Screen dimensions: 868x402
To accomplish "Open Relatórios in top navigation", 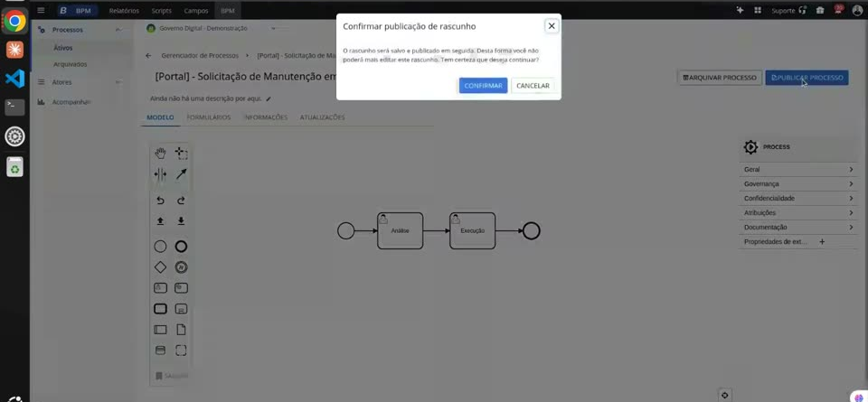I will tap(124, 11).
